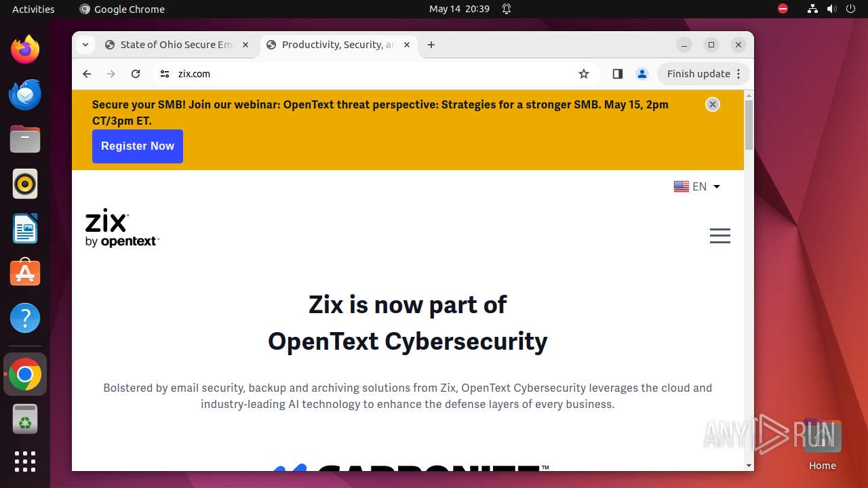
Task: Open the Home folder desktop icon
Action: 822,445
